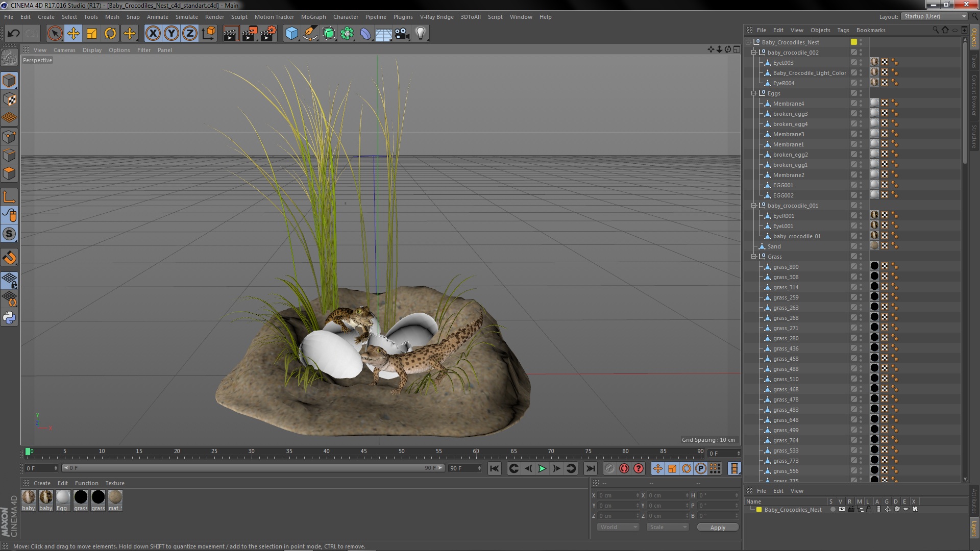Viewport: 980px width, 551px height.
Task: Select the Scale tool
Action: point(92,34)
